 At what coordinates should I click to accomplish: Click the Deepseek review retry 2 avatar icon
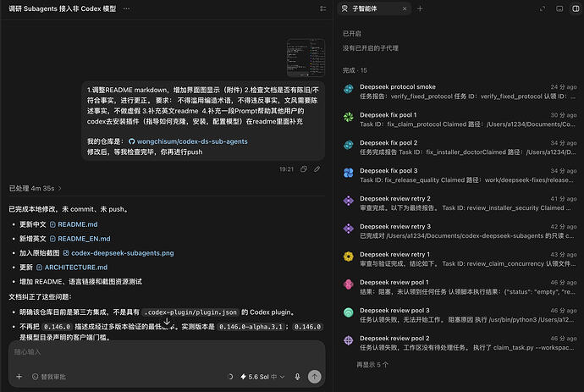pos(348,201)
